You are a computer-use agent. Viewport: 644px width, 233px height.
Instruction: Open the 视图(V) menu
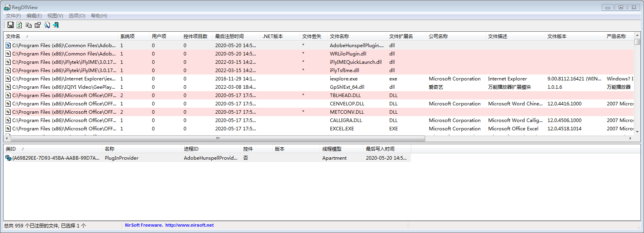tap(55, 16)
